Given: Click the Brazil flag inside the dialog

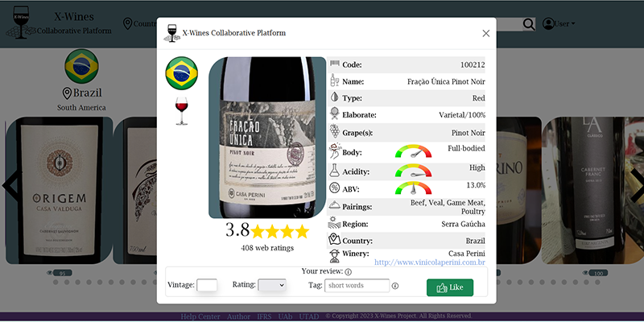Looking at the screenshot, I should [182, 73].
